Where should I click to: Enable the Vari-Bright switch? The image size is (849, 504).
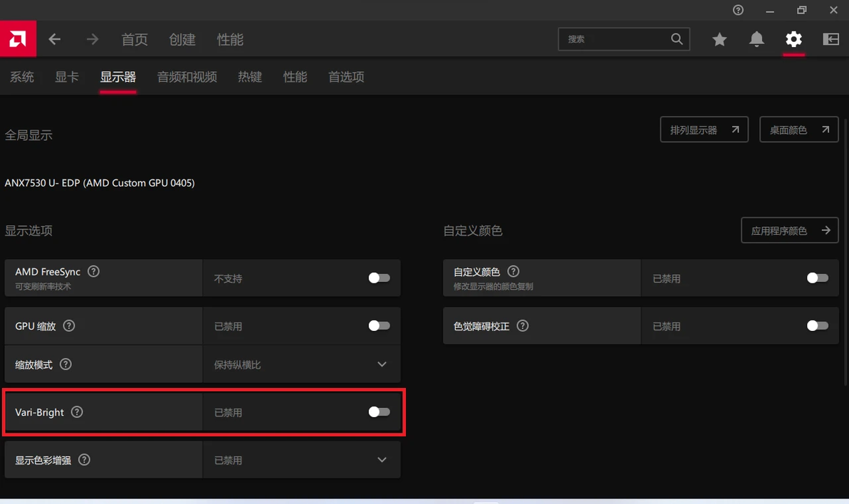(379, 412)
